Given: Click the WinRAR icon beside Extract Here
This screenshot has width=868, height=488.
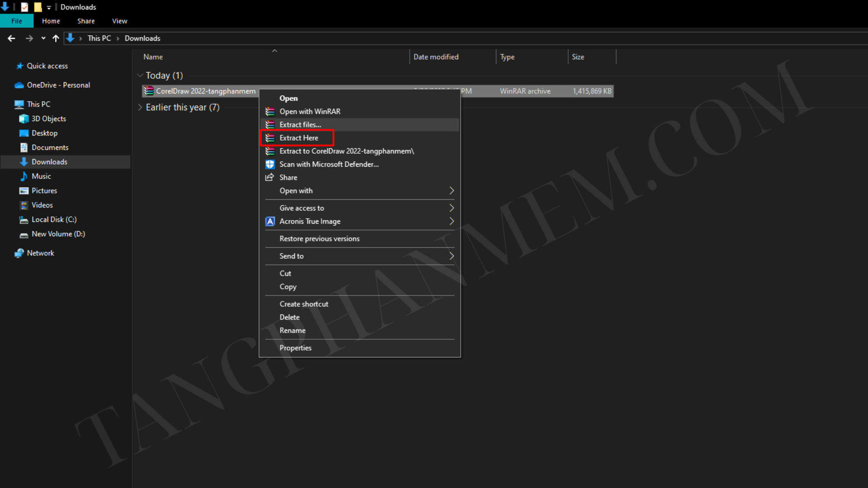Looking at the screenshot, I should [270, 138].
